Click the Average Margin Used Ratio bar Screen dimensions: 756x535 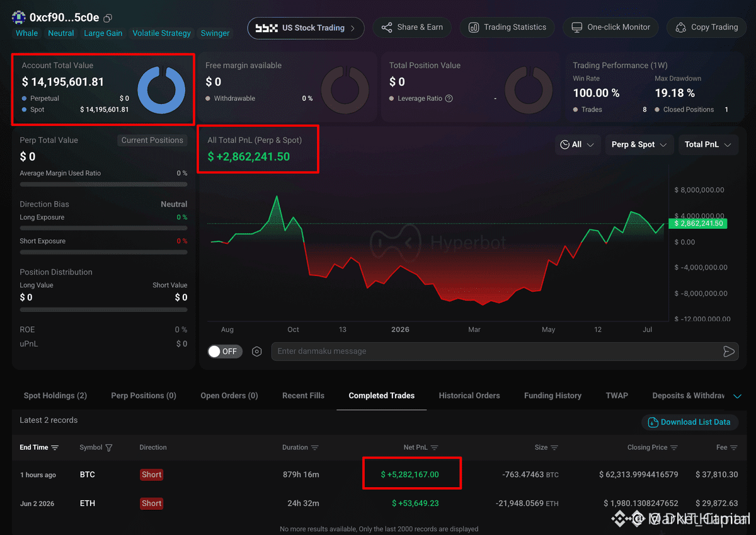coord(103,185)
